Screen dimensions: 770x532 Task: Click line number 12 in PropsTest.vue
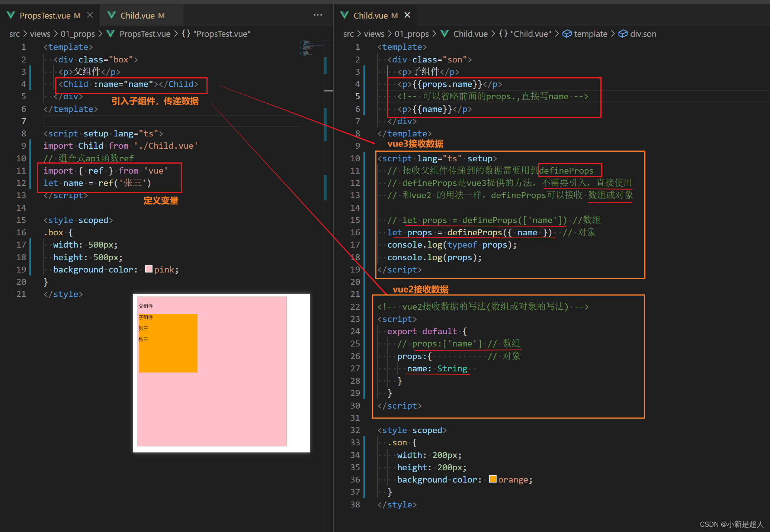(21, 183)
